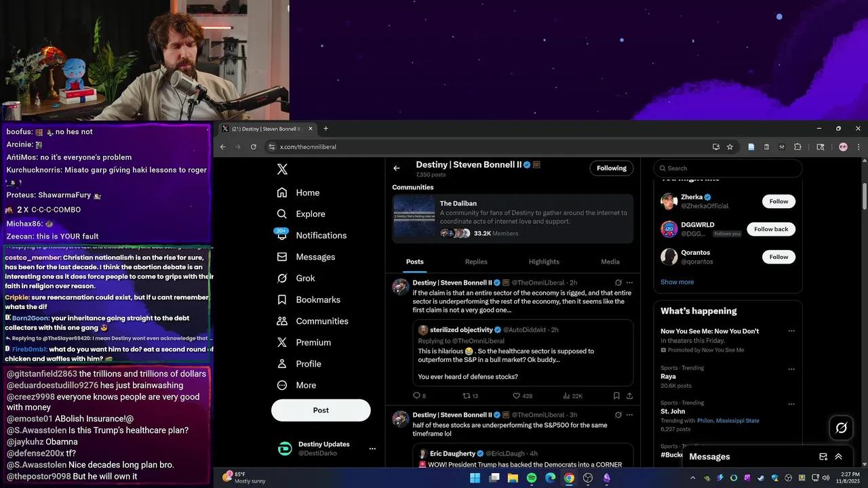Open The Daliban community card

(513, 218)
